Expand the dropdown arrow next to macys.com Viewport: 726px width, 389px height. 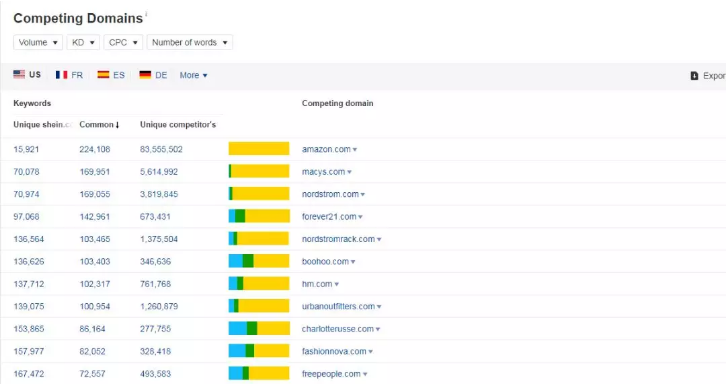point(349,172)
